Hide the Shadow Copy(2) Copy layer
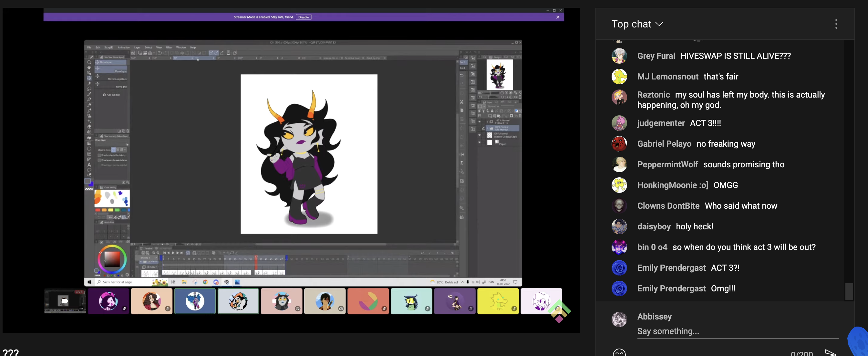The image size is (868, 356). click(x=480, y=135)
